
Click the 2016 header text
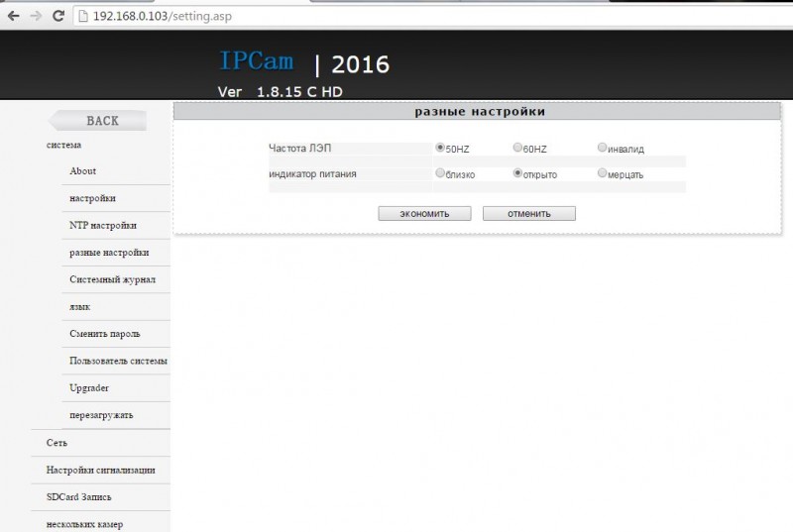361,64
